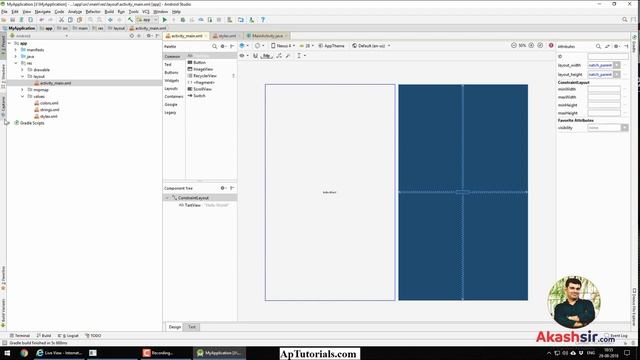The width and height of the screenshot is (640, 360).
Task: Open the help question mark icon
Action: point(263,20)
